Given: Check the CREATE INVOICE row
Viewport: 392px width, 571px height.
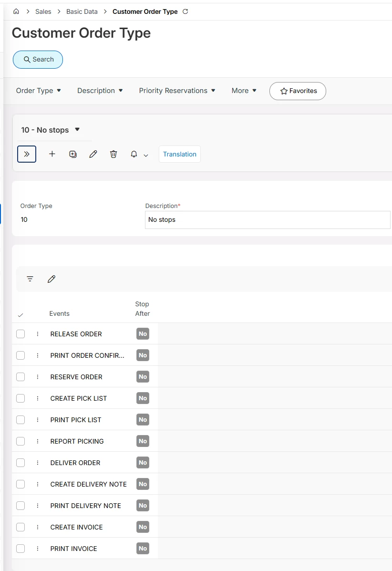Looking at the screenshot, I should [21, 527].
